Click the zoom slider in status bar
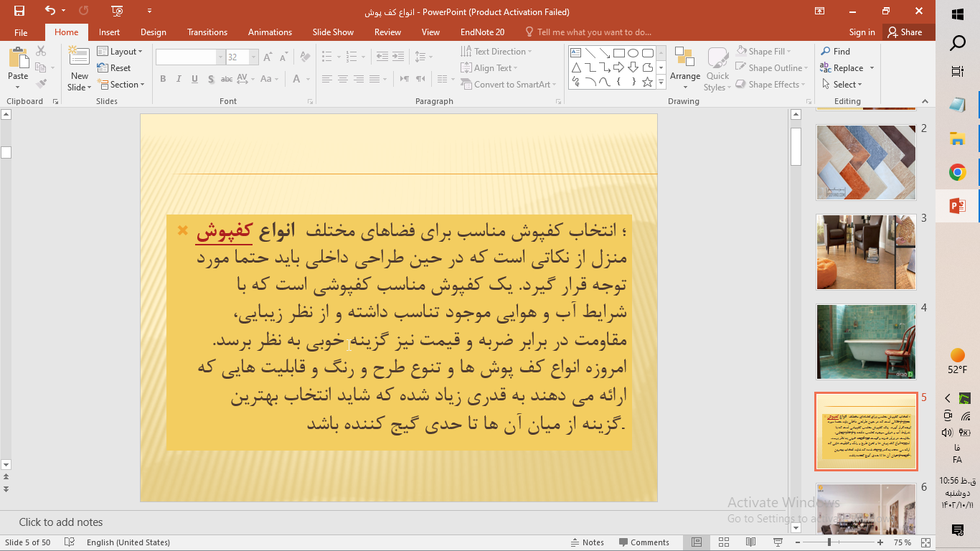 coord(829,542)
